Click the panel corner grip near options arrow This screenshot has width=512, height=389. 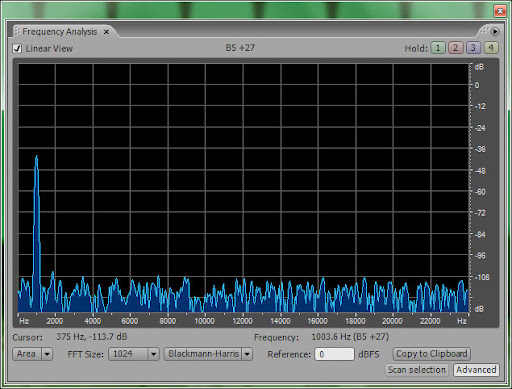(x=484, y=31)
